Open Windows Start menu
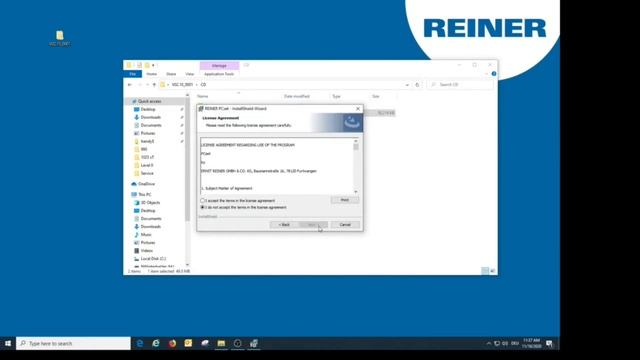 [x=8, y=343]
